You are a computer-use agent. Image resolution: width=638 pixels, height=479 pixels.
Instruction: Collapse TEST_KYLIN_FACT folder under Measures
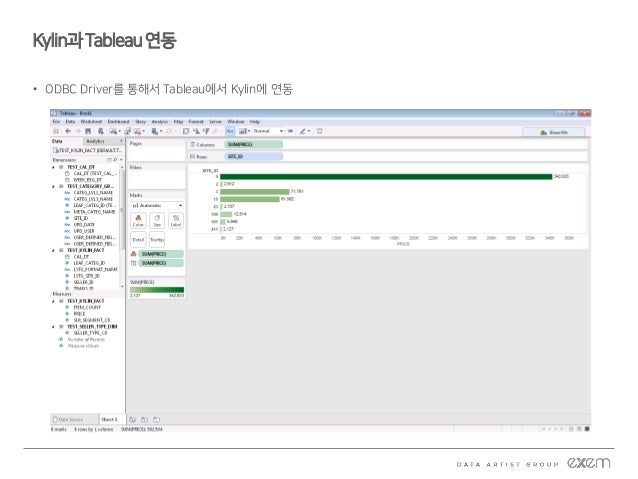(x=53, y=301)
